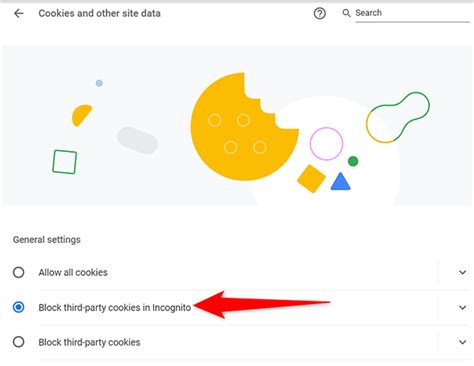The width and height of the screenshot is (474, 366).
Task: Focus the Search settings text field
Action: point(412,13)
